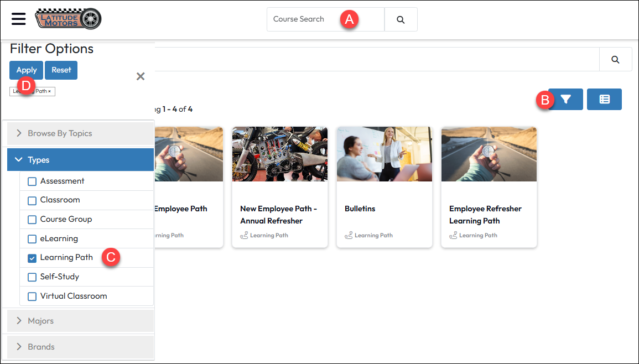This screenshot has width=639, height=364.
Task: Tick the eLearning type checkbox
Action: [x=32, y=239]
